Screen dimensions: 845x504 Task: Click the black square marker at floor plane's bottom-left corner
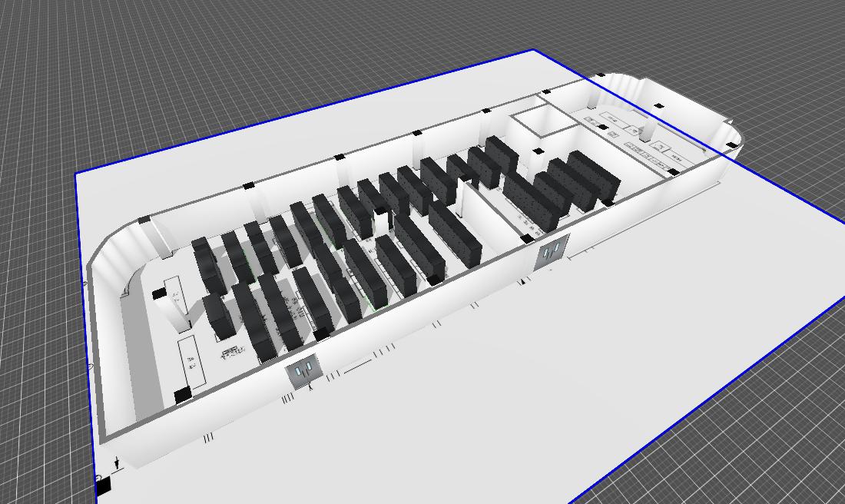(102, 484)
